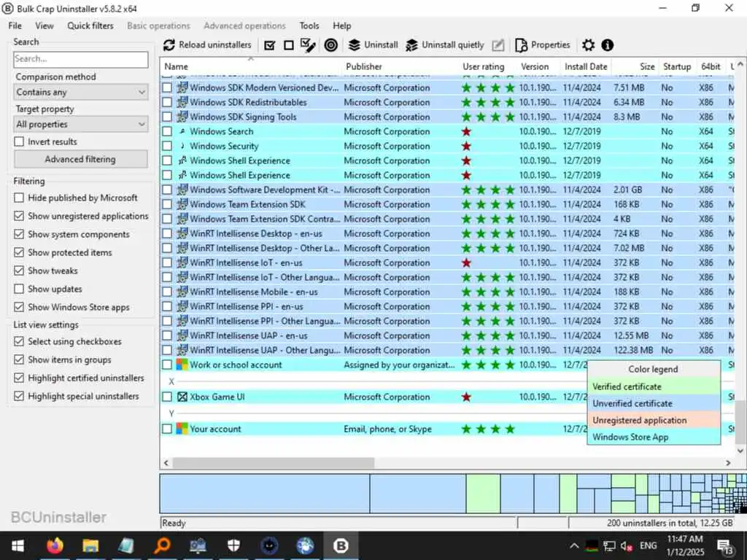Screen dimensions: 747x560
Task: Click the Reload uninstallers refresh icon
Action: coord(169,45)
